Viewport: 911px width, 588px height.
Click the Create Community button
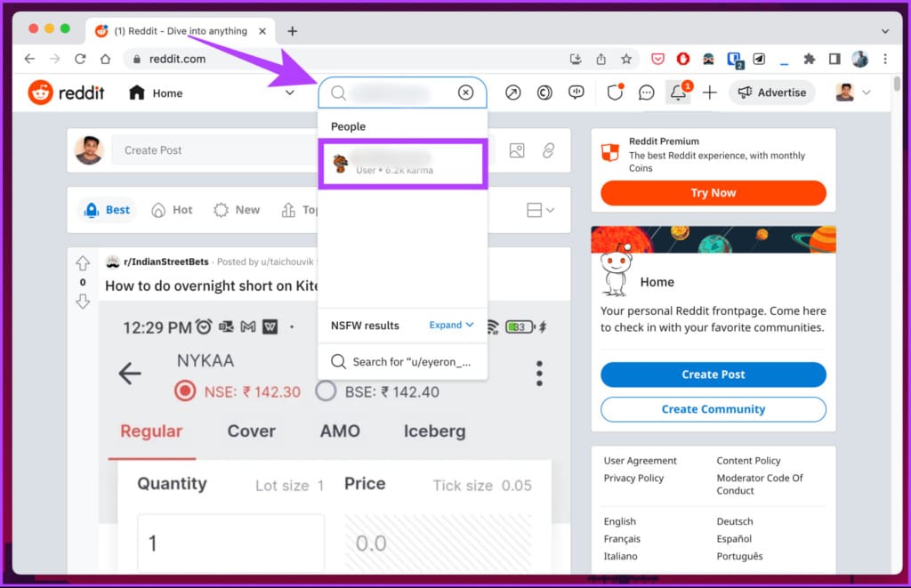click(x=713, y=409)
